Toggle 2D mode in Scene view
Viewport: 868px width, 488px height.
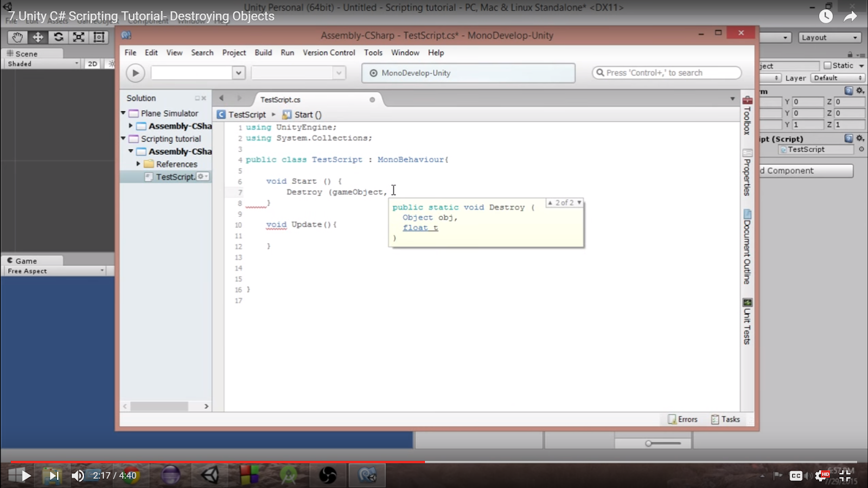(93, 63)
